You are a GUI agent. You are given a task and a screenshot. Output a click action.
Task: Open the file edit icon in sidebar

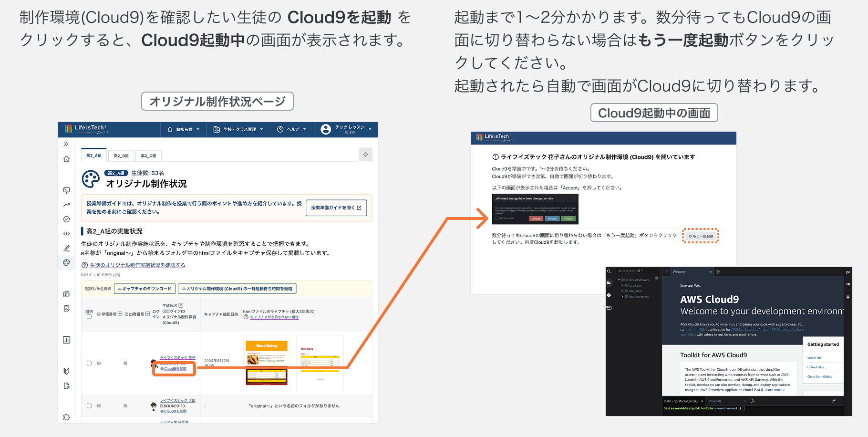point(66,386)
